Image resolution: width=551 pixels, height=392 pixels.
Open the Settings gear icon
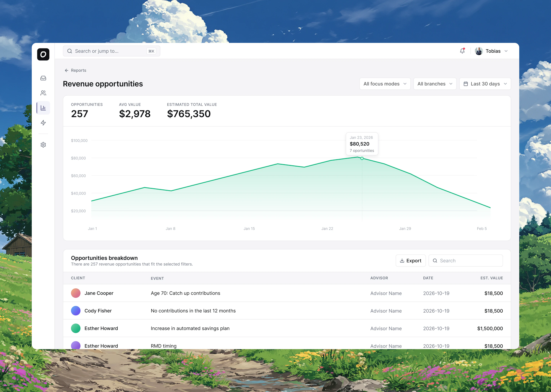[x=43, y=145]
